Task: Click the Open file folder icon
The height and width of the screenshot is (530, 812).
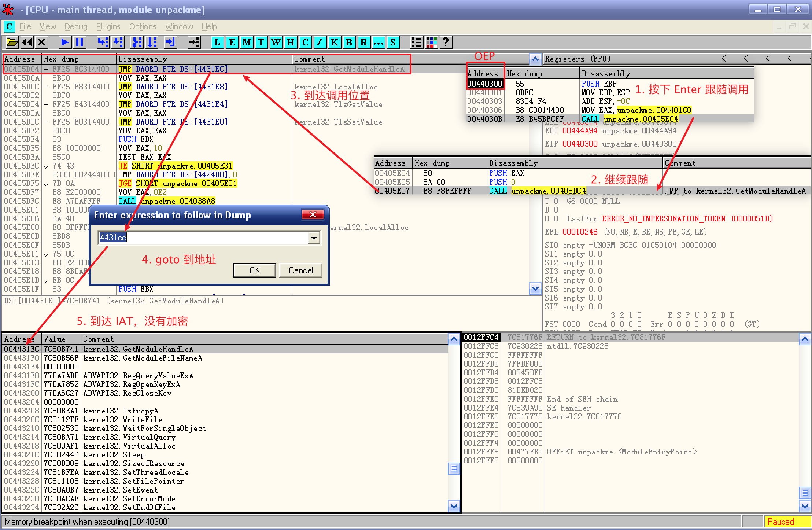Action: coord(12,43)
